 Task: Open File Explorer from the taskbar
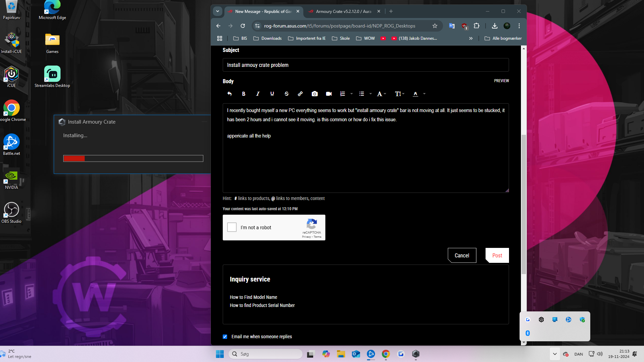[x=341, y=354]
